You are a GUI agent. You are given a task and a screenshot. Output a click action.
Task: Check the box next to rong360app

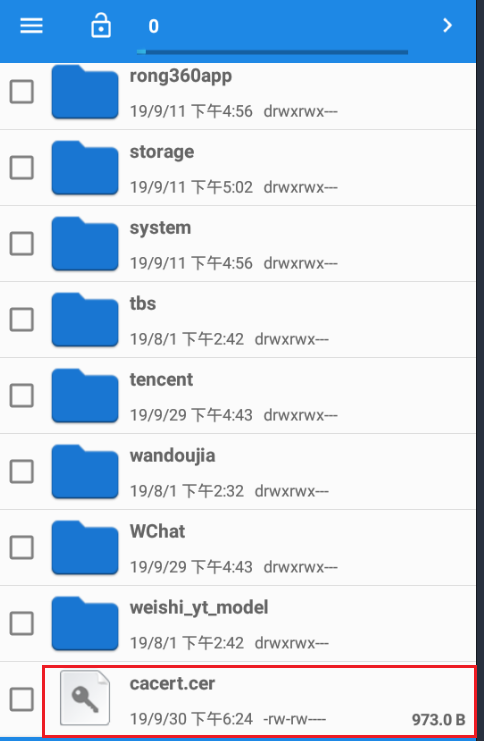pyautogui.click(x=22, y=92)
